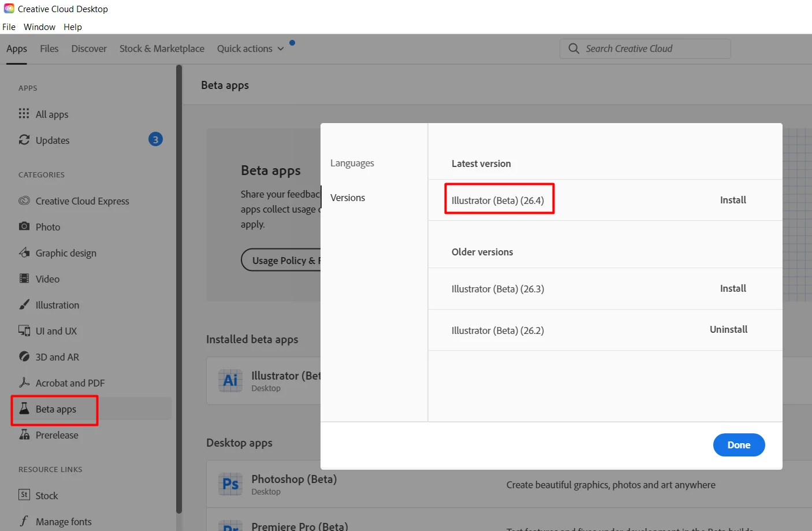812x531 pixels.
Task: Open the Window menu
Action: click(39, 27)
